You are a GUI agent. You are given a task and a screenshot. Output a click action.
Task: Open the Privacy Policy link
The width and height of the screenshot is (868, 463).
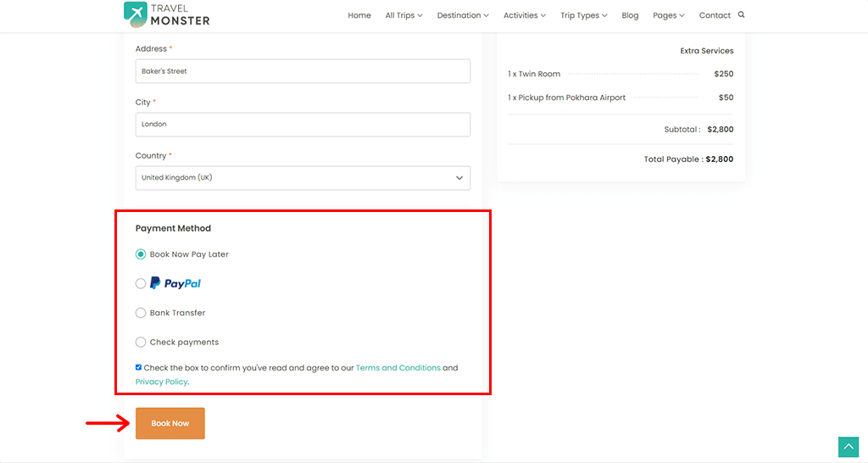click(161, 382)
